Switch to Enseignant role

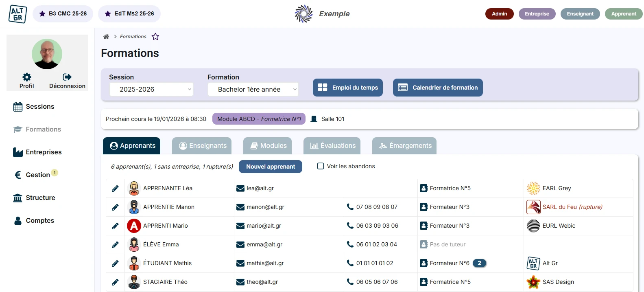pyautogui.click(x=580, y=14)
